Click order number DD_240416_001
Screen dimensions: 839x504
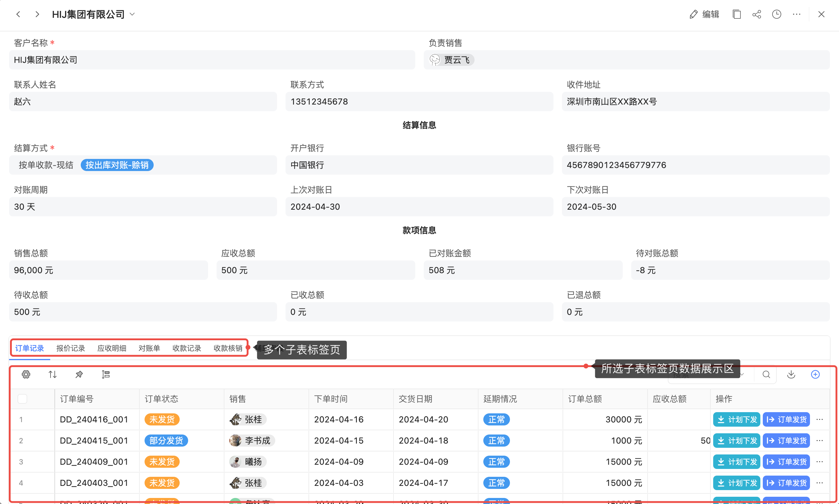pyautogui.click(x=94, y=419)
